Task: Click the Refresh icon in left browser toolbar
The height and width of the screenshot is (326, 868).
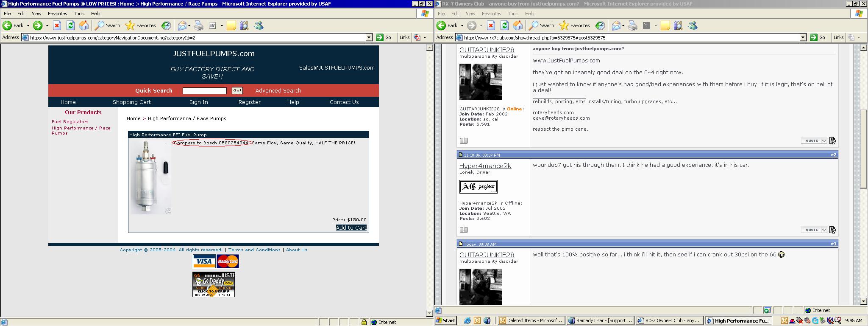Action: (x=70, y=25)
